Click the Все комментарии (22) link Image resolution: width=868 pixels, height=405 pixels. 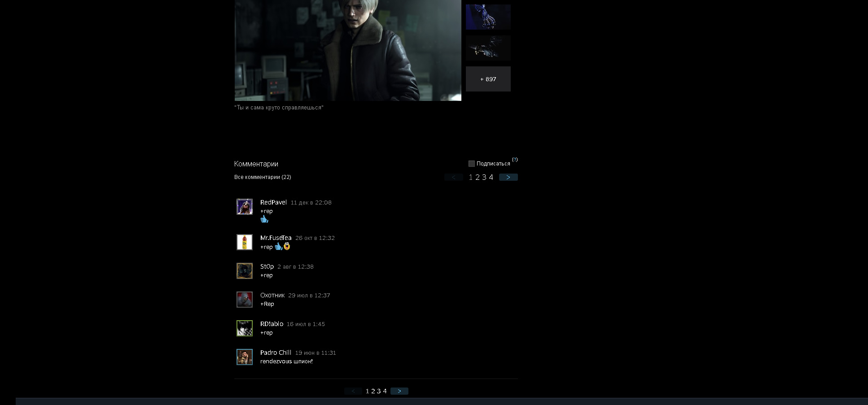[x=263, y=177]
